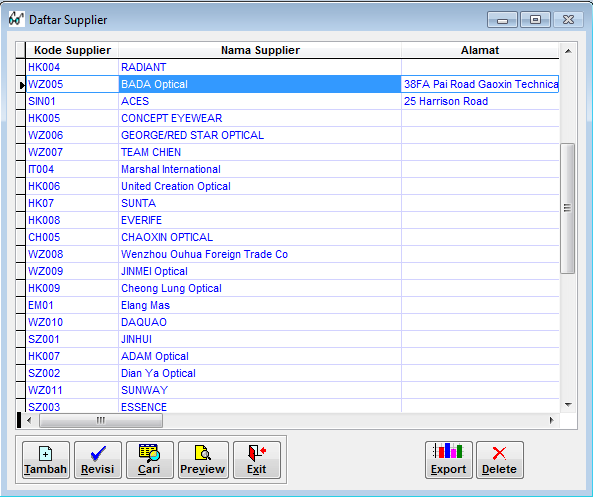Select the Cheong Lung Optical cell
Image resolution: width=593 pixels, height=497 pixels.
[260, 289]
